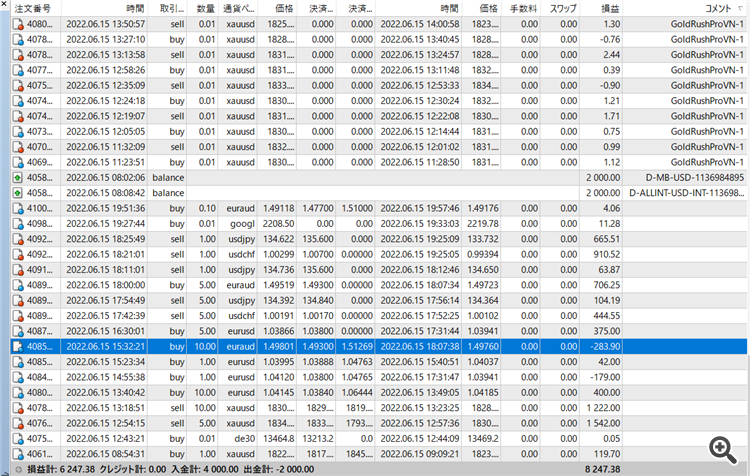Viewport: 750px width, 476px height.
Task: Select the profit value 706.25
Action: tap(607, 285)
